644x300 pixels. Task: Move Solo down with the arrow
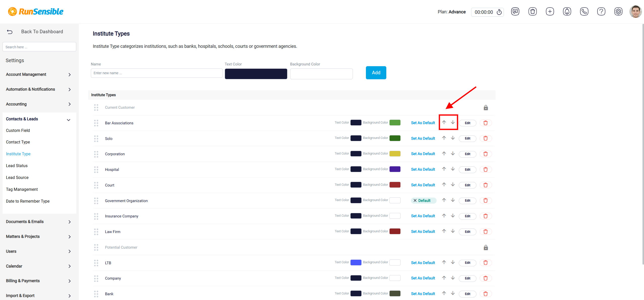[453, 138]
